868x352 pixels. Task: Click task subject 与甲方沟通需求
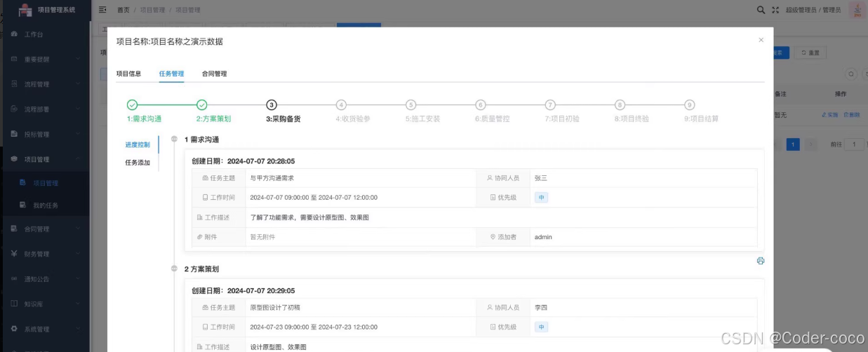click(x=272, y=178)
